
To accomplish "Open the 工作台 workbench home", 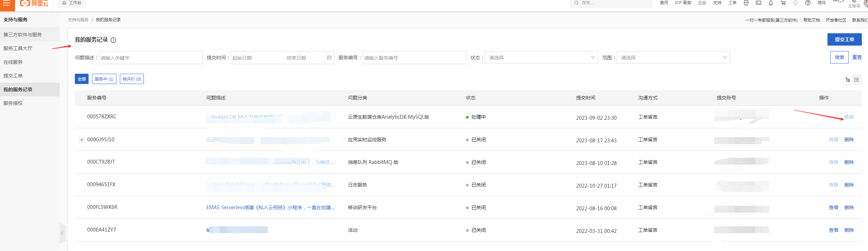I will pos(72,3).
